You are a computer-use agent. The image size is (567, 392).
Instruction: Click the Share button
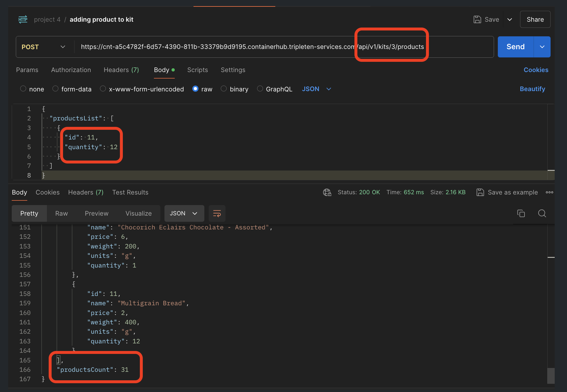(x=535, y=19)
